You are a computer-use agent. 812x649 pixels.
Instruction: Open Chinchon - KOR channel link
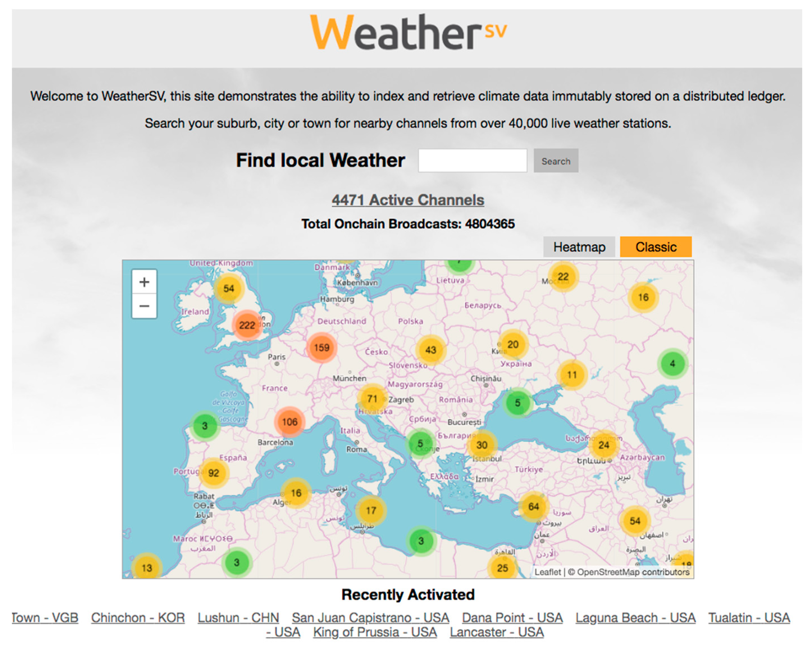click(138, 618)
